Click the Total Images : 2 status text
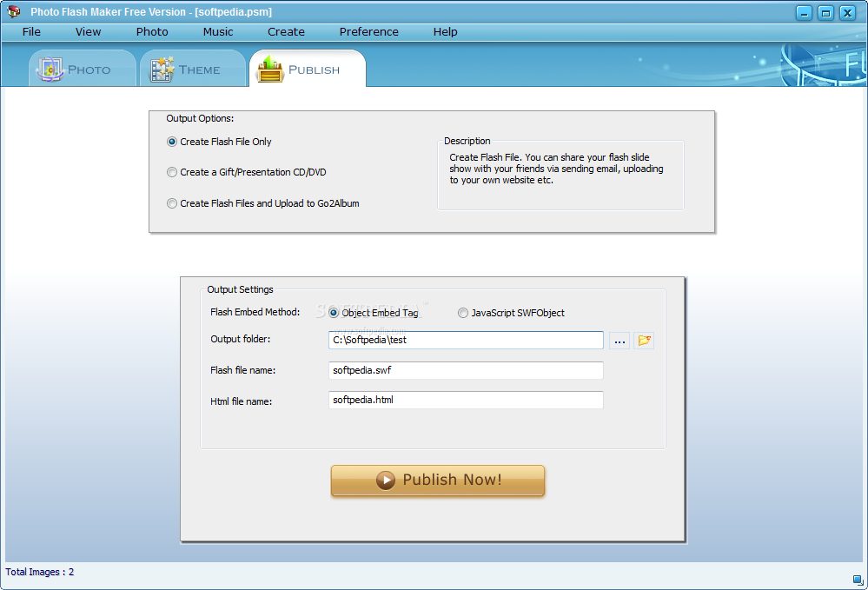The height and width of the screenshot is (590, 868). 40,572
